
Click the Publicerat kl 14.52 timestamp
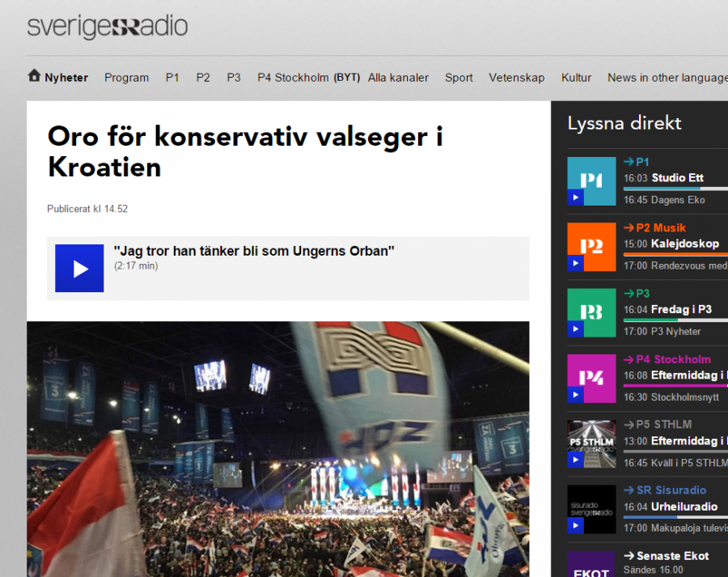coord(87,209)
